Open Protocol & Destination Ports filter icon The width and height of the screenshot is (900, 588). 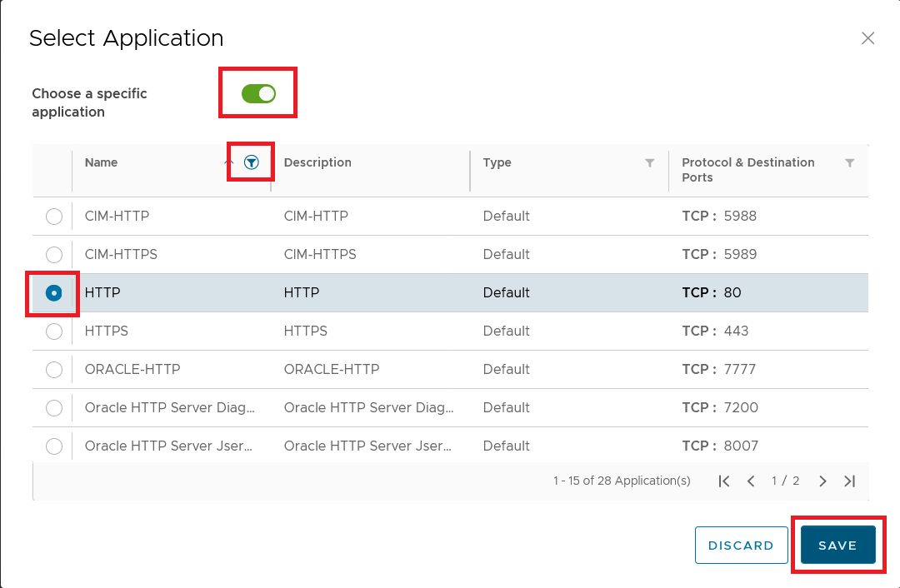[849, 163]
